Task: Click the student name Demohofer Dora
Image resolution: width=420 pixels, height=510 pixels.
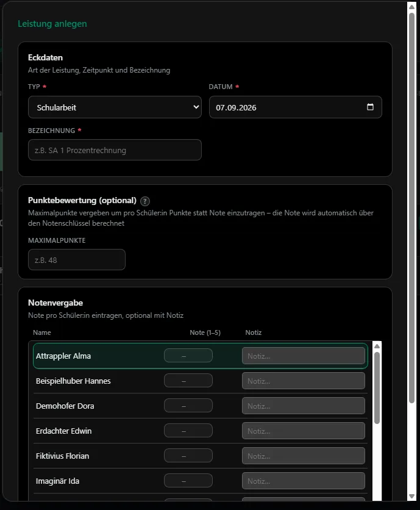Action: point(65,406)
